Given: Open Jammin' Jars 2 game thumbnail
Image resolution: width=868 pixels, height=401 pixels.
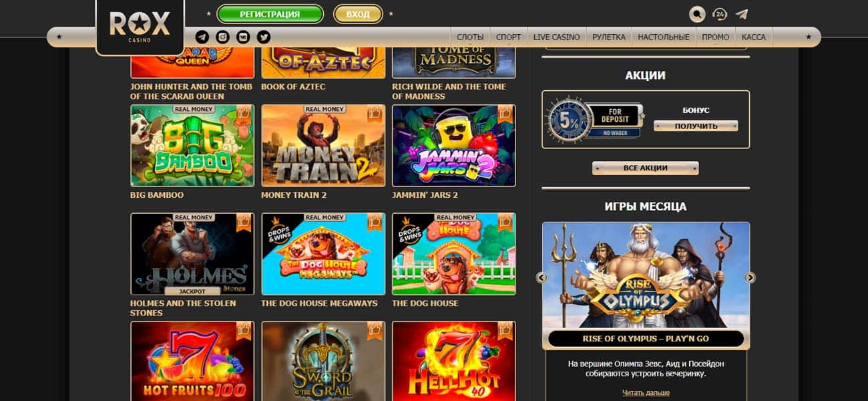Looking at the screenshot, I should pos(453,145).
